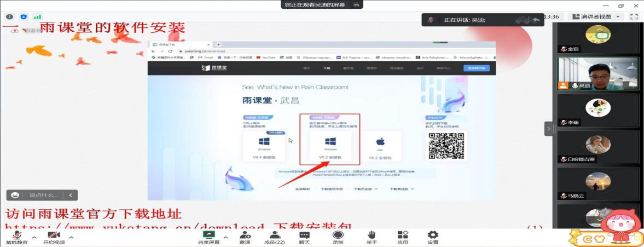Screen dimensions: 644x247
Task: Click the 说点什么... chat input
Action: click(x=44, y=195)
